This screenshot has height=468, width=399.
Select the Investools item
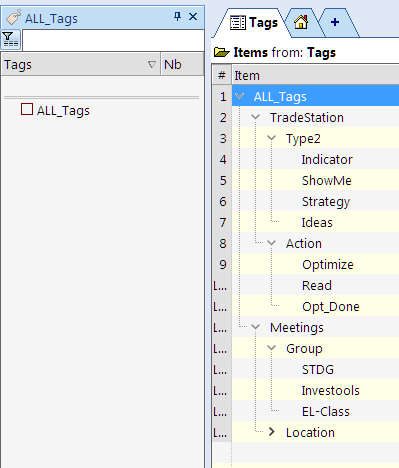(x=331, y=391)
